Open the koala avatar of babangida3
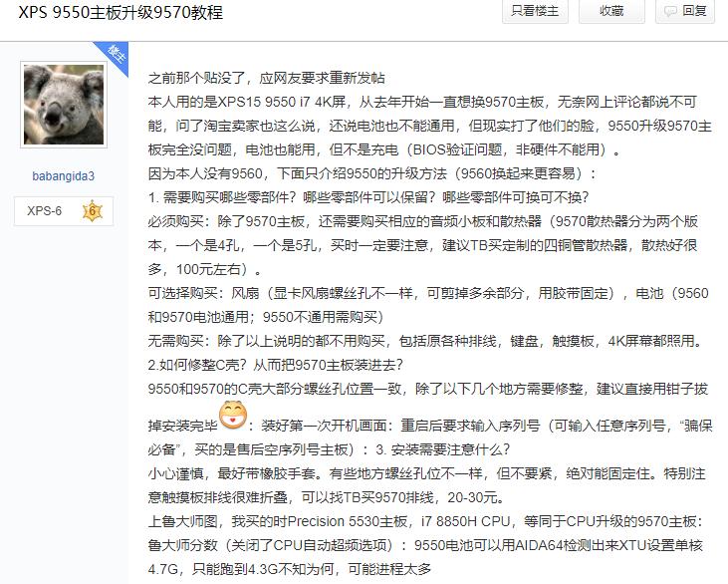The image size is (728, 584). tap(64, 105)
